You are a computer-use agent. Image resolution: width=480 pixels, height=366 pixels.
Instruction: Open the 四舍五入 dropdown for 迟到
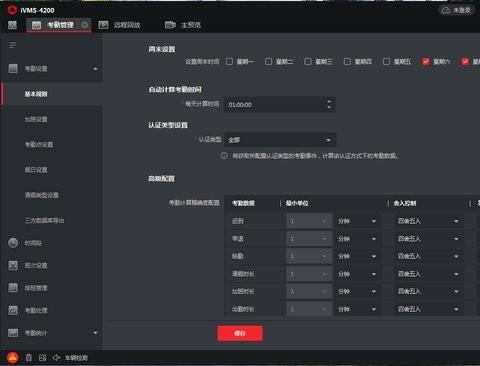pos(428,221)
